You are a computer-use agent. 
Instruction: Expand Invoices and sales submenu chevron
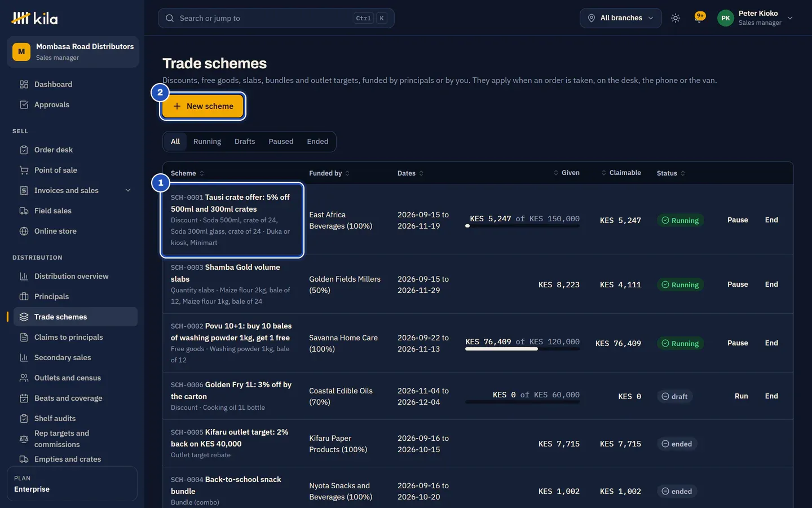point(128,190)
